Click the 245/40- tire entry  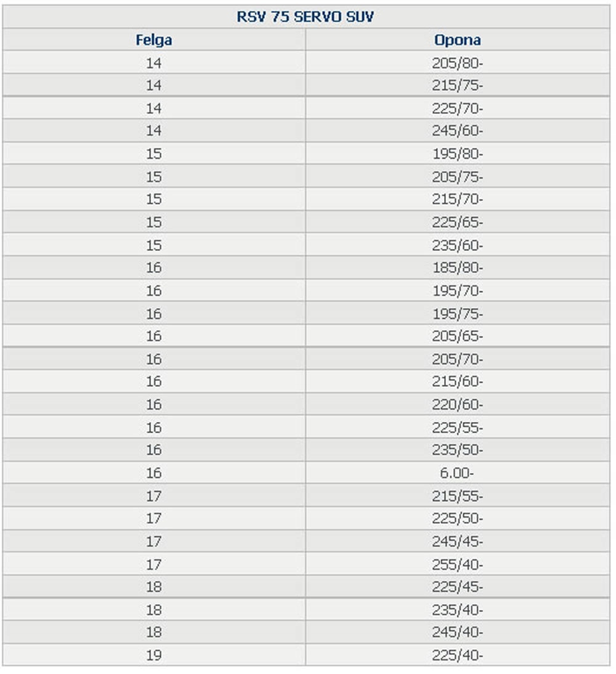click(457, 633)
